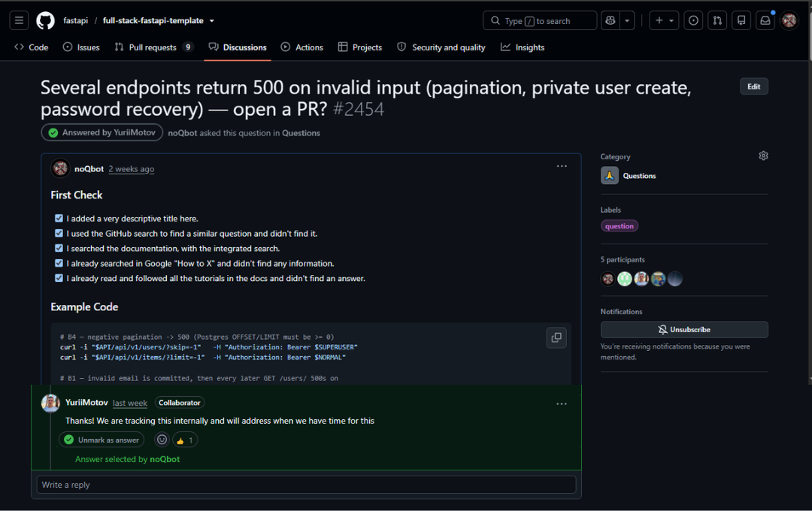Switch to the Code tab
812x511 pixels.
(x=32, y=47)
